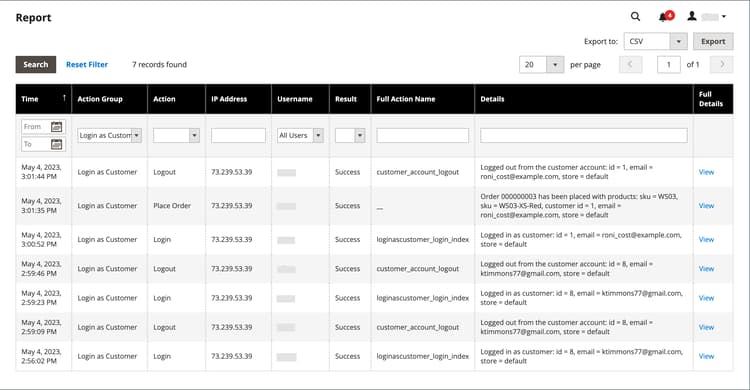This screenshot has height=390, width=750.
Task: Click the current page number field
Action: coord(669,65)
